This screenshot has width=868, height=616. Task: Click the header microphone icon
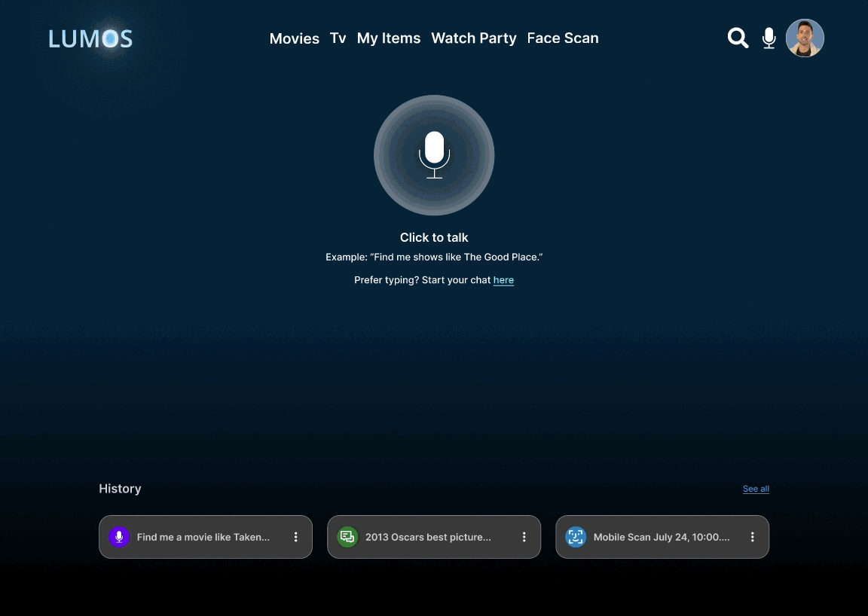(769, 38)
